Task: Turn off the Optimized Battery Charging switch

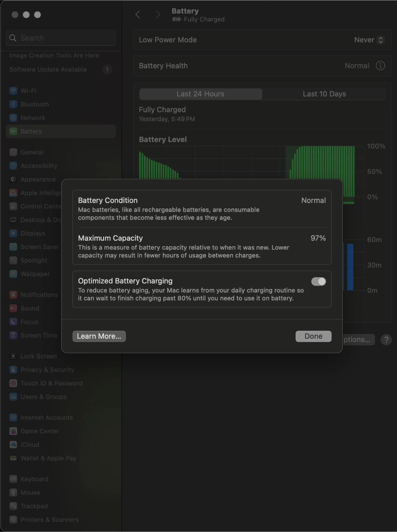Action: pyautogui.click(x=318, y=282)
